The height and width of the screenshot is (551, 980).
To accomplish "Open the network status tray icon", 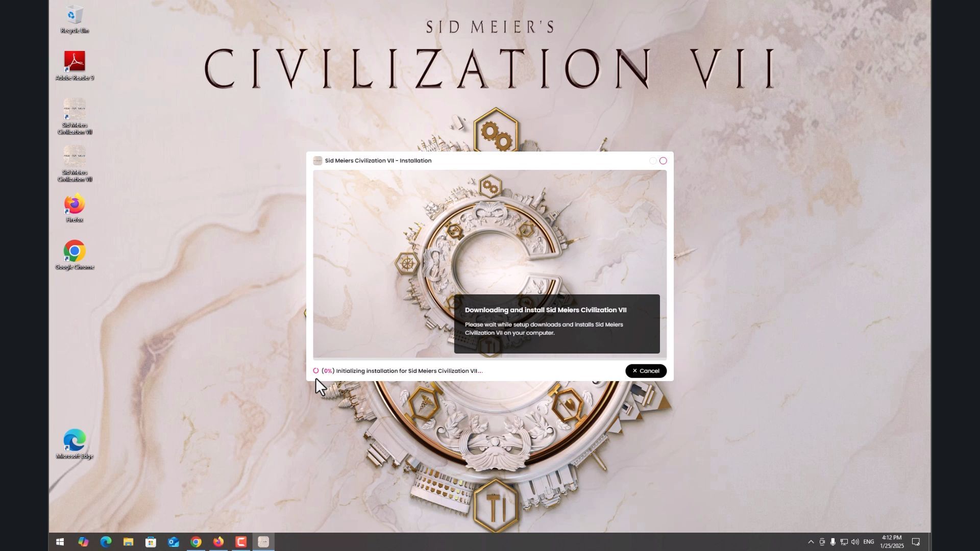I will 844,542.
